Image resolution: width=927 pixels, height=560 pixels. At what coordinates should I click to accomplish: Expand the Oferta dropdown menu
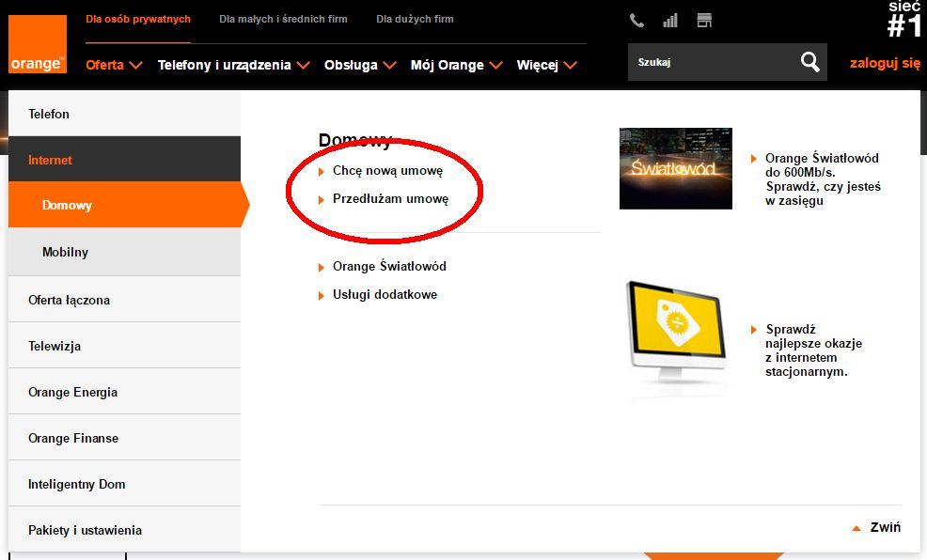coord(113,65)
